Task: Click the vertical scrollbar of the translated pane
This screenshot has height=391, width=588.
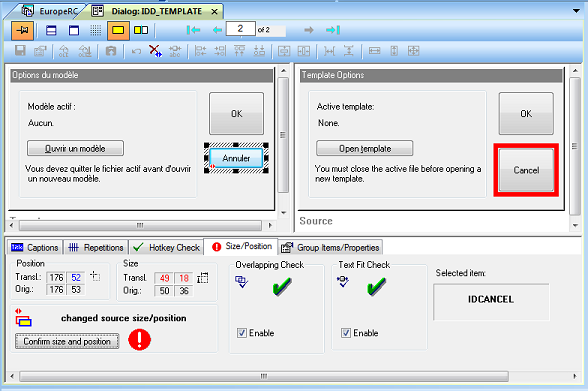Action: pos(284,141)
